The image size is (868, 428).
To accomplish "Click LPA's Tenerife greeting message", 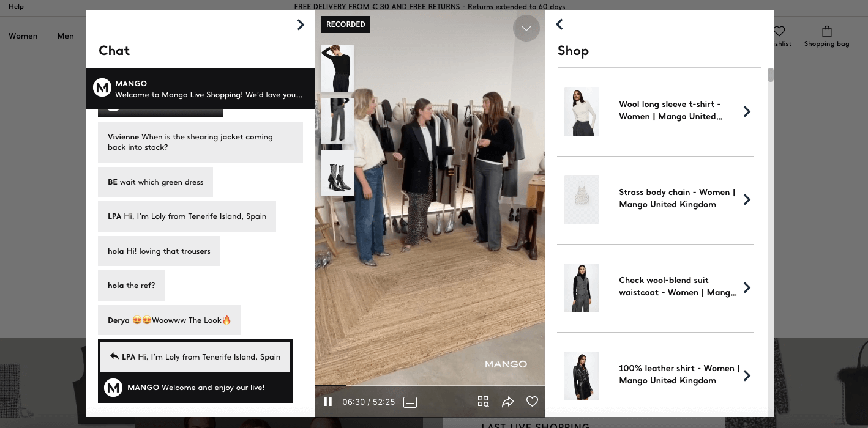I will click(187, 216).
